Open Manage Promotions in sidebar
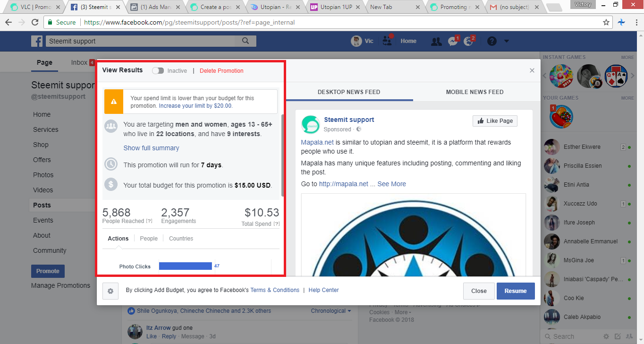The image size is (644, 344). pos(60,285)
